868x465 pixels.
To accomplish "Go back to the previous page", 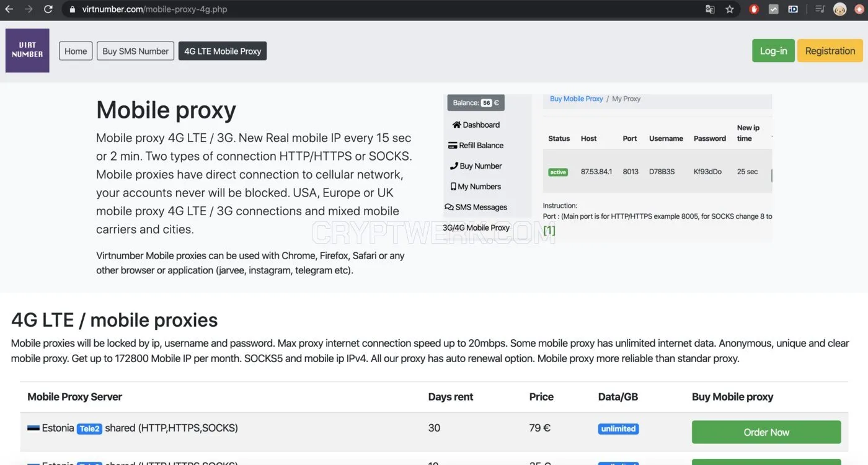I will click(x=9, y=9).
